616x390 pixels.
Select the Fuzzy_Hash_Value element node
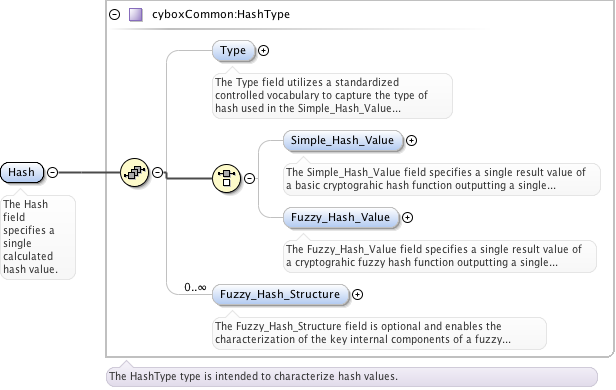(341, 218)
